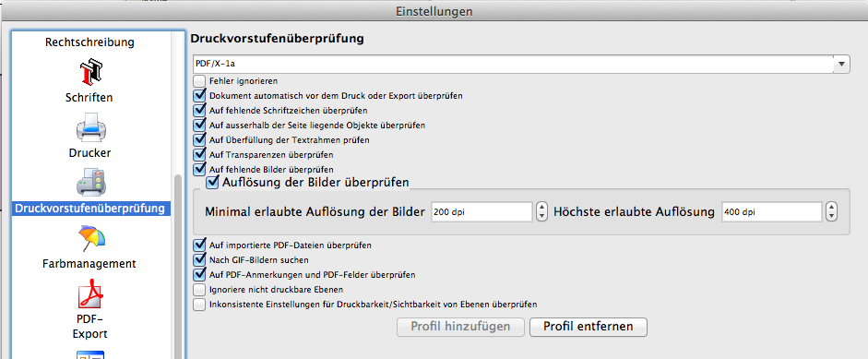This screenshot has width=868, height=359.
Task: Open the PDF/X-1a profile dropdown
Action: [521, 65]
